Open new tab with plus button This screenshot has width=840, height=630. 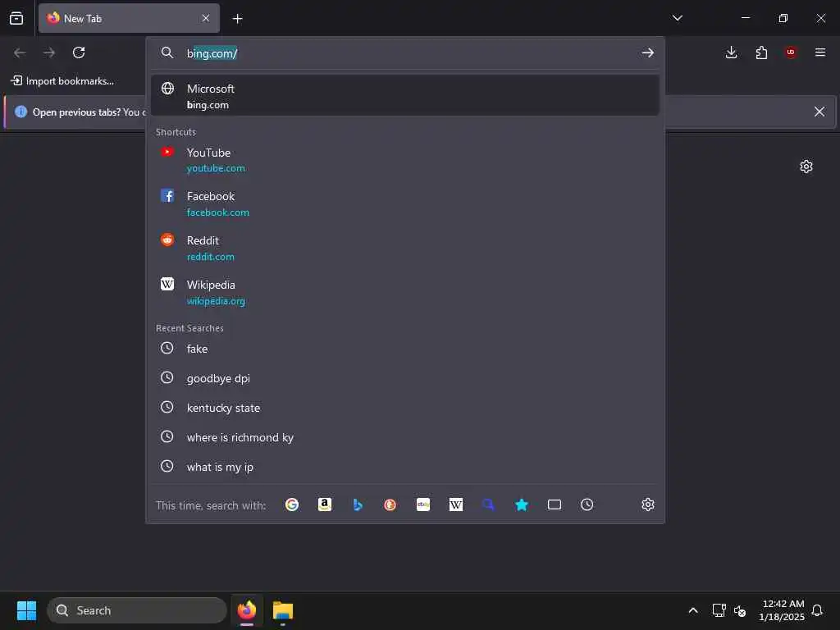click(237, 19)
